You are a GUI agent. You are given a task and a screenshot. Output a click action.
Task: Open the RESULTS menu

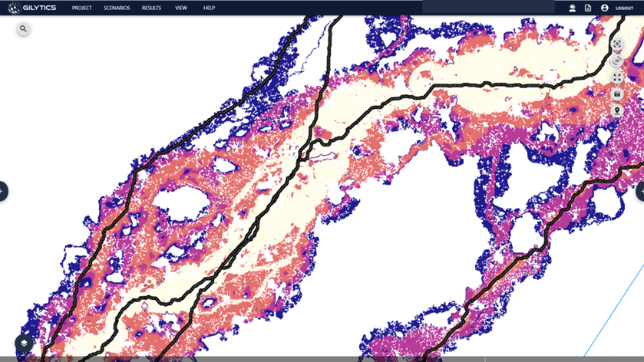[151, 8]
